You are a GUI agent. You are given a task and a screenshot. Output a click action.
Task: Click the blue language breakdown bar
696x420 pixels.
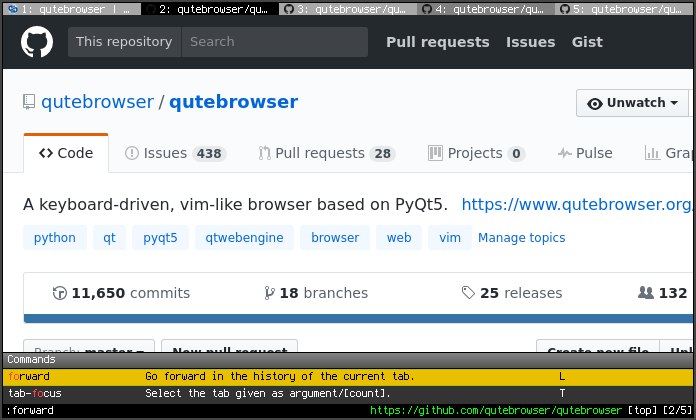tap(358, 318)
